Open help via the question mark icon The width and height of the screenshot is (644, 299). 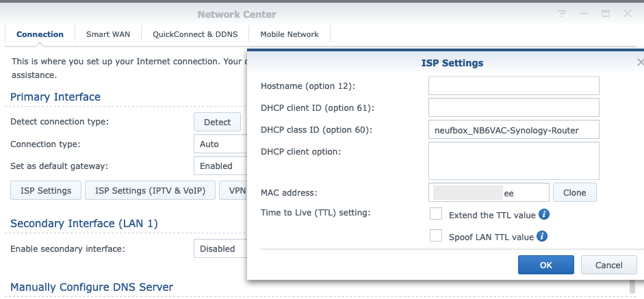coord(562,14)
